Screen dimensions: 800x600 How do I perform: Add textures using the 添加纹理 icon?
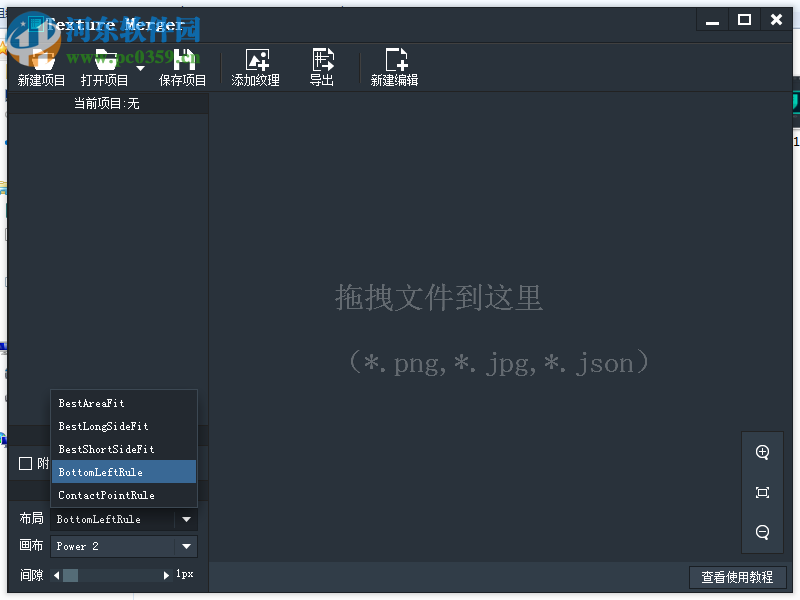pyautogui.click(x=256, y=60)
